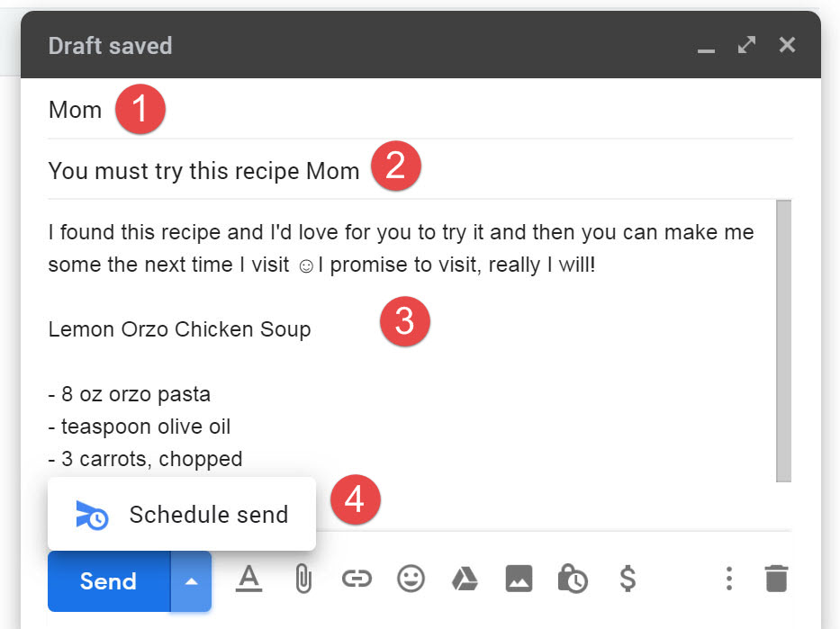Screen dimensions: 840x629
Task: Close the compose window
Action: point(787,45)
